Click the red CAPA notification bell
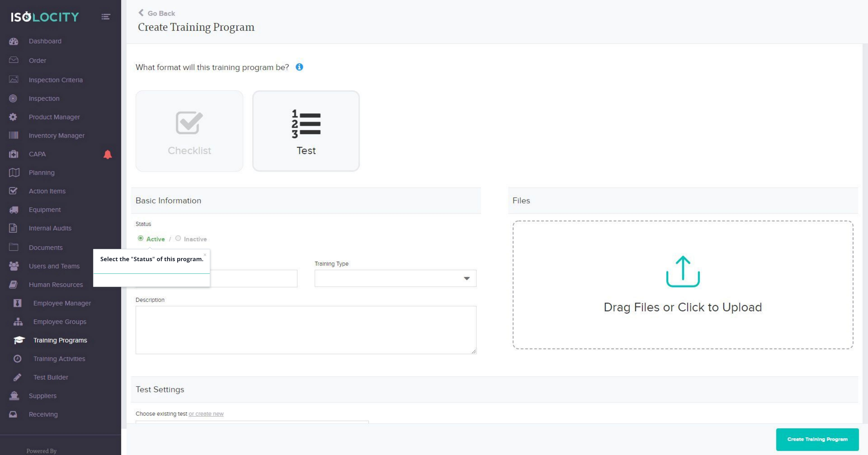868x455 pixels. pyautogui.click(x=108, y=154)
